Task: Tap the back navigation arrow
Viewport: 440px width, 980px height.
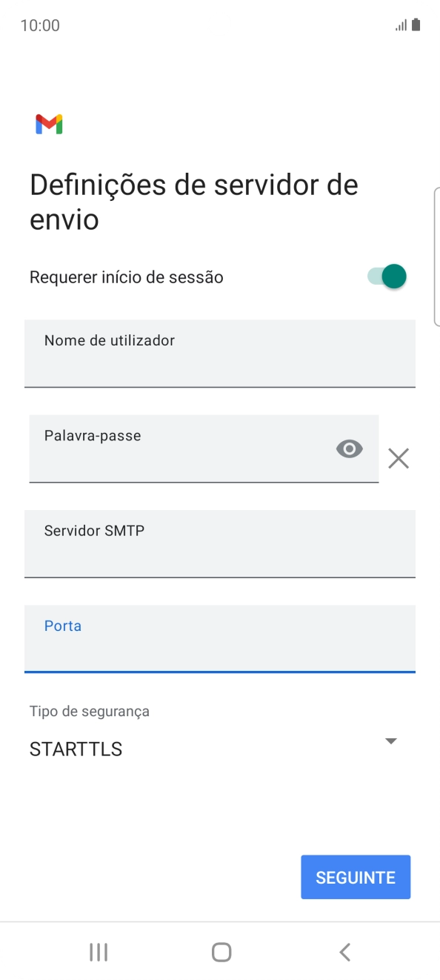Action: coord(344,952)
